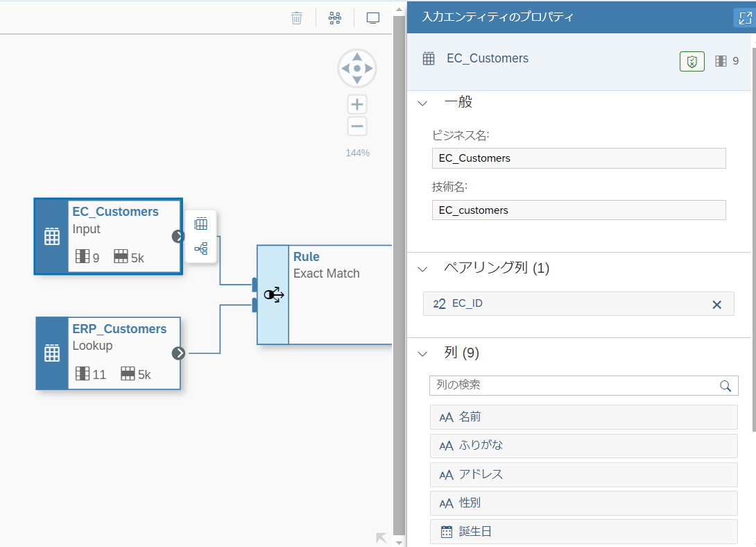Remove EC_ID pairing column with X
Image resolution: width=756 pixels, height=547 pixels.
coord(716,304)
